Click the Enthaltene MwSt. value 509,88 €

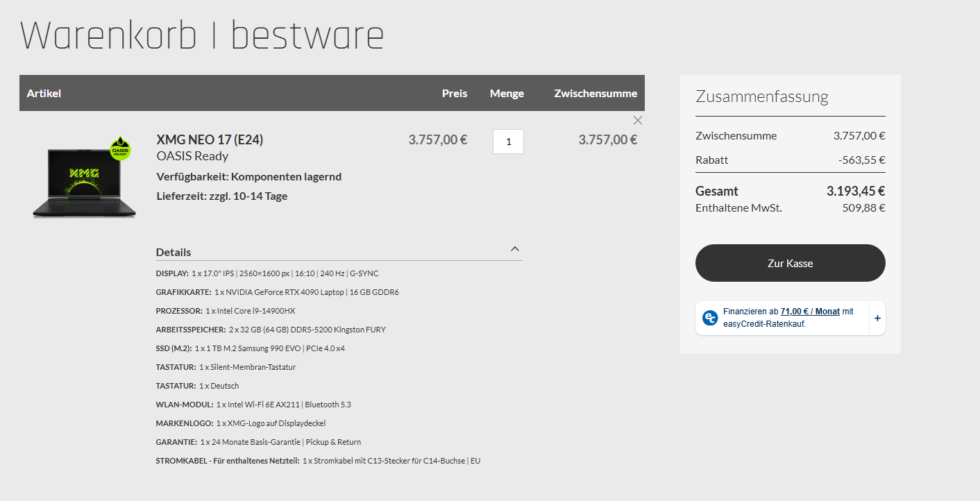(864, 207)
